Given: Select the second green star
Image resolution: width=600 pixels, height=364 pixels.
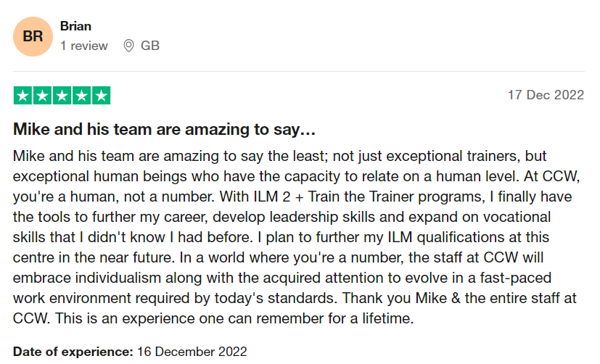Looking at the screenshot, I should [x=43, y=96].
